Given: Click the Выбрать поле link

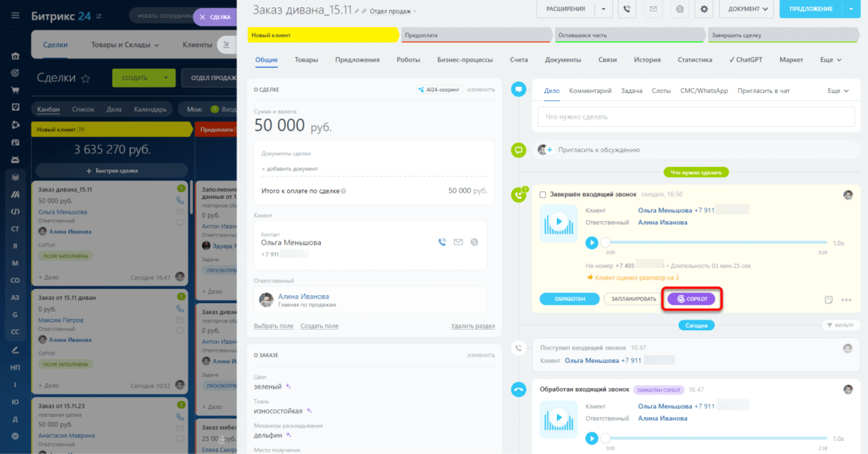Looking at the screenshot, I should pos(273,326).
